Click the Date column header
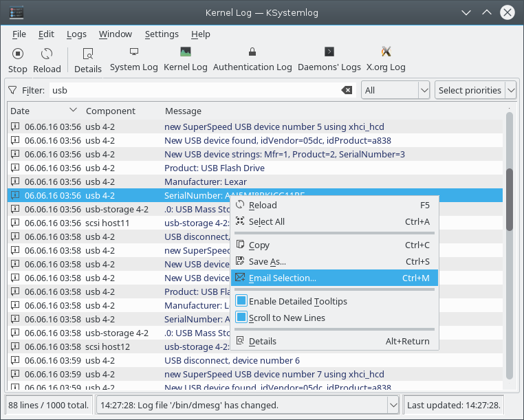This screenshot has width=524, height=420. [x=20, y=111]
